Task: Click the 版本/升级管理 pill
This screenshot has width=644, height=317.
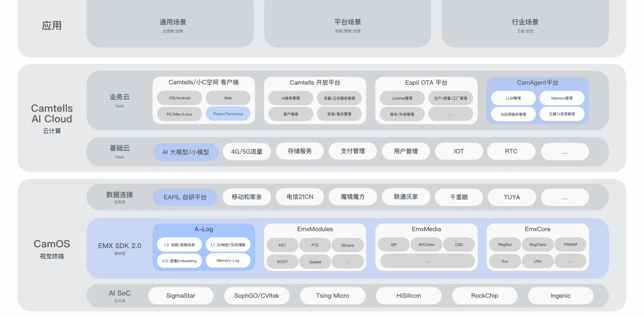Action: (x=402, y=114)
